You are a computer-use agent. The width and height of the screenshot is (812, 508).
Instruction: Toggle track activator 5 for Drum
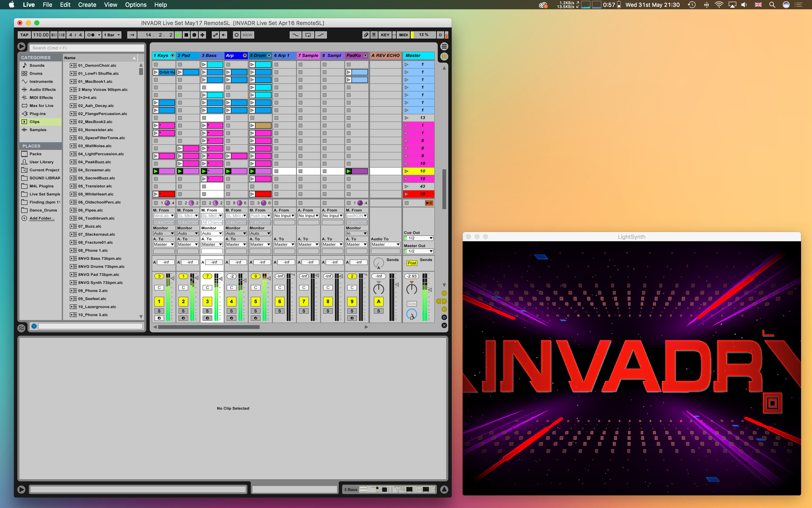point(255,301)
